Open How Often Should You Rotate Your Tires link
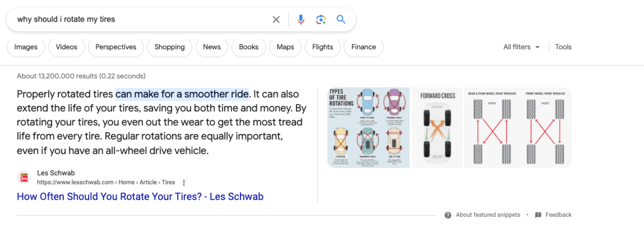This screenshot has width=644, height=228. click(140, 197)
